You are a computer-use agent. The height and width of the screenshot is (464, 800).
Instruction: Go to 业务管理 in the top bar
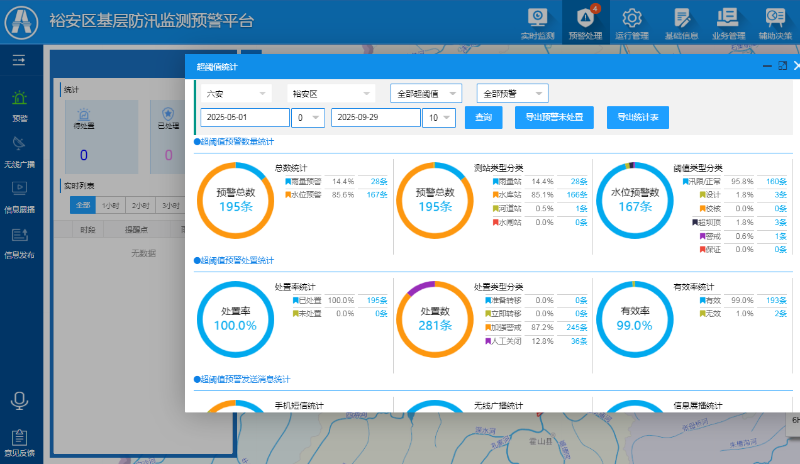pyautogui.click(x=728, y=23)
